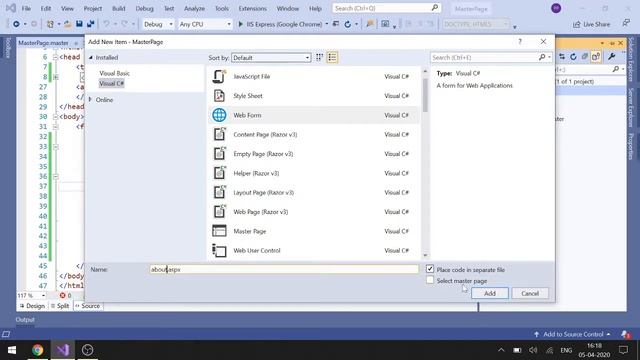The image size is (640, 360).
Task: Select the Master Page template icon
Action: pyautogui.click(x=219, y=231)
